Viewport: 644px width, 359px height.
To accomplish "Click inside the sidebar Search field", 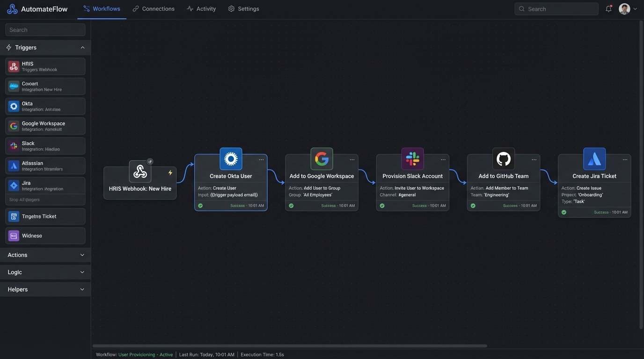I will point(45,29).
